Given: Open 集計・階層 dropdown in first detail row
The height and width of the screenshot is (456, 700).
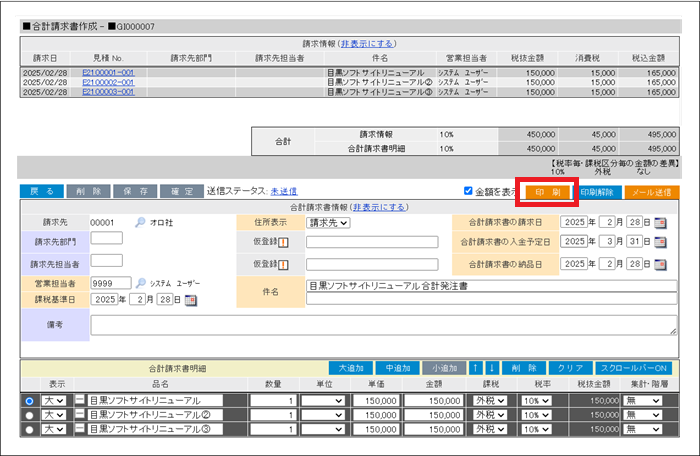Looking at the screenshot, I should pos(640,400).
